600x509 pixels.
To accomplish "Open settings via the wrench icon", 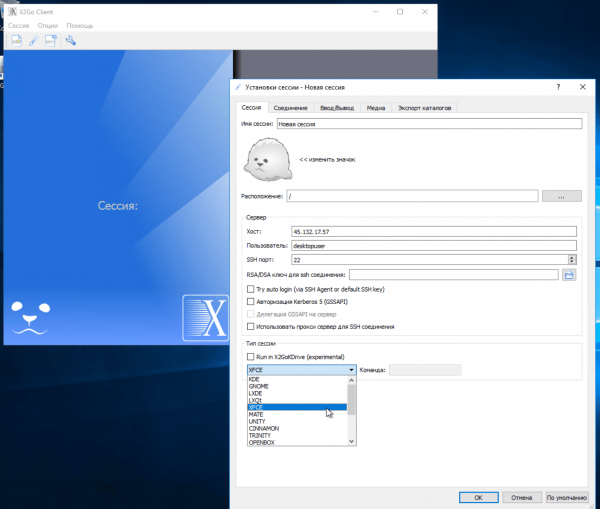I will click(x=70, y=40).
